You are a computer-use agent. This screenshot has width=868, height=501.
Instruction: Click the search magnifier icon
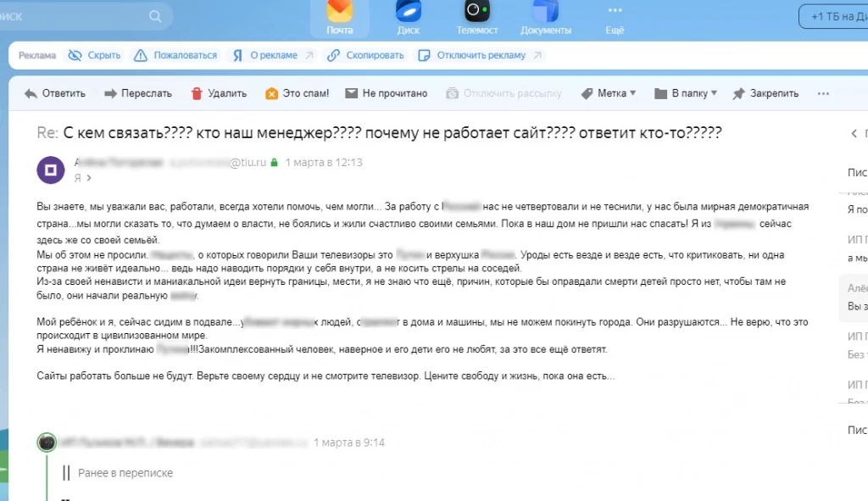pos(156,17)
